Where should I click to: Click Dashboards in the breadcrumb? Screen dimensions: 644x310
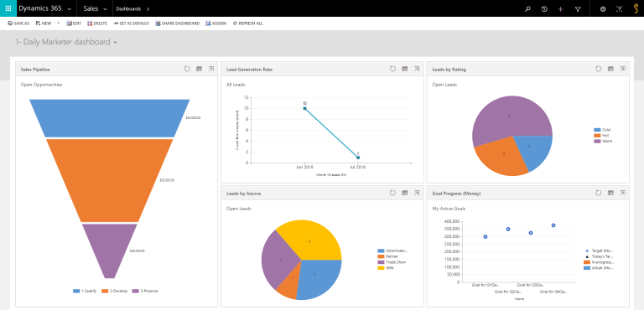tap(128, 8)
